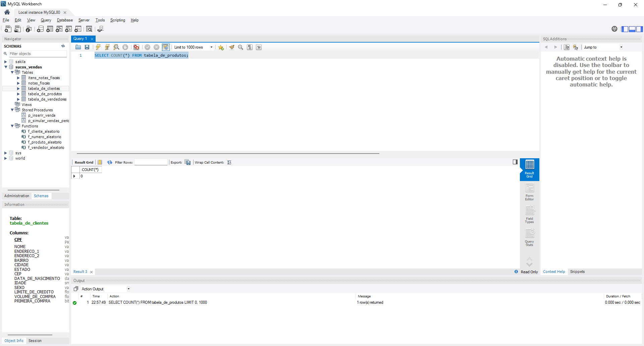
Task: Create a new stored procedure icon
Action: click(x=68, y=29)
